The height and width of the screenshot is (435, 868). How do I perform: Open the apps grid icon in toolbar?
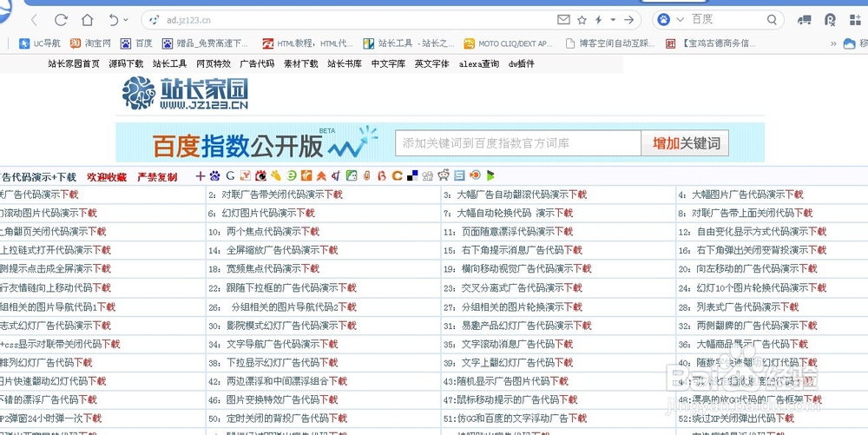click(x=855, y=20)
